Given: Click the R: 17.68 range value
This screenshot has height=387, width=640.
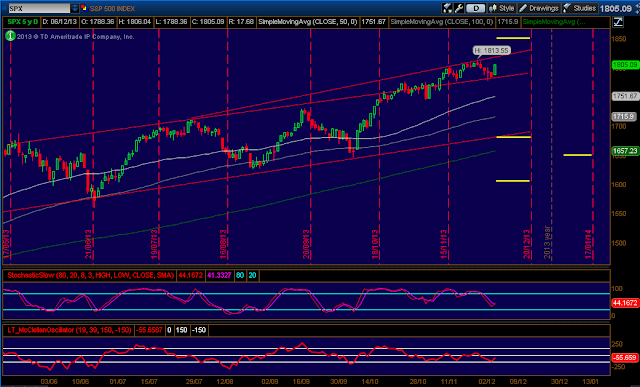Looking at the screenshot, I should pos(241,22).
